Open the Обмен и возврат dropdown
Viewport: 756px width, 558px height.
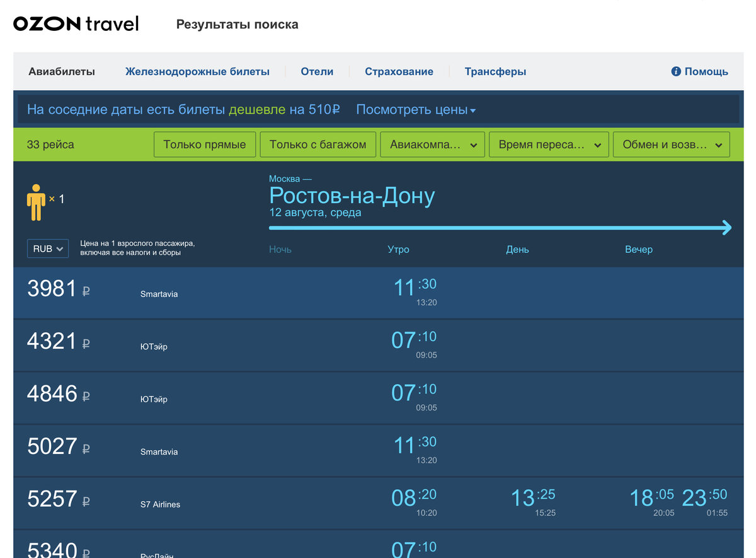[x=672, y=144]
